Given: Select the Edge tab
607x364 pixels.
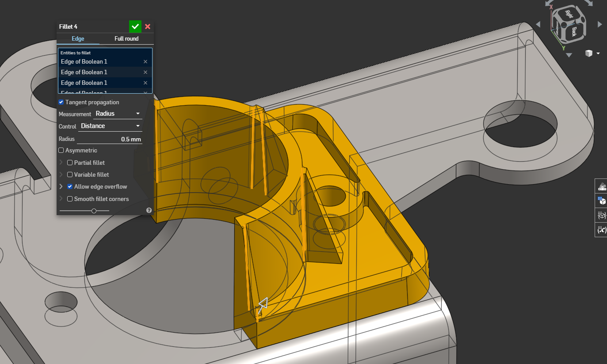Looking at the screenshot, I should point(78,38).
